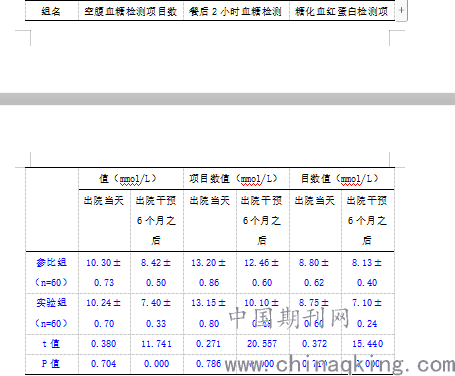The width and height of the screenshot is (455, 376).
Task: Select the 7.10±0.24 cell
Action: [x=368, y=313]
